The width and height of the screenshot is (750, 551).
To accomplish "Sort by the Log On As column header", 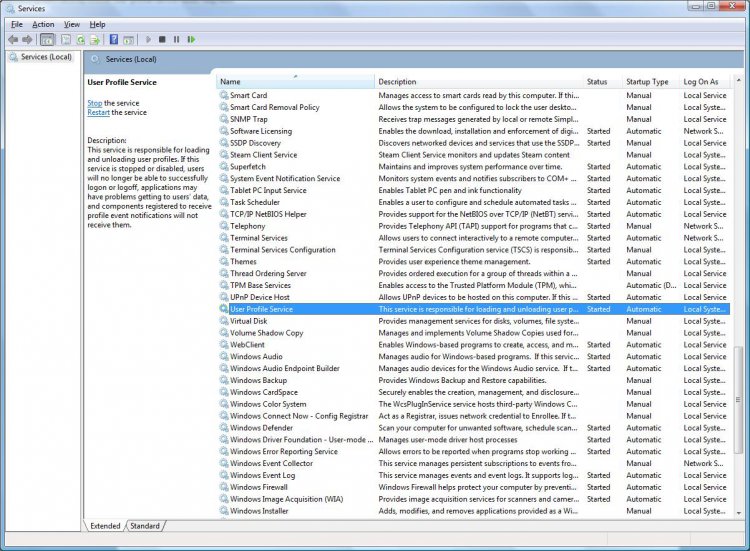I will pos(705,82).
